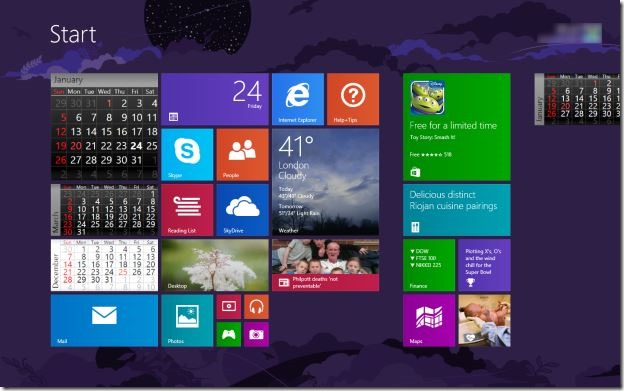Open the Mail tile
Screen dimensions: 624x391
104,321
